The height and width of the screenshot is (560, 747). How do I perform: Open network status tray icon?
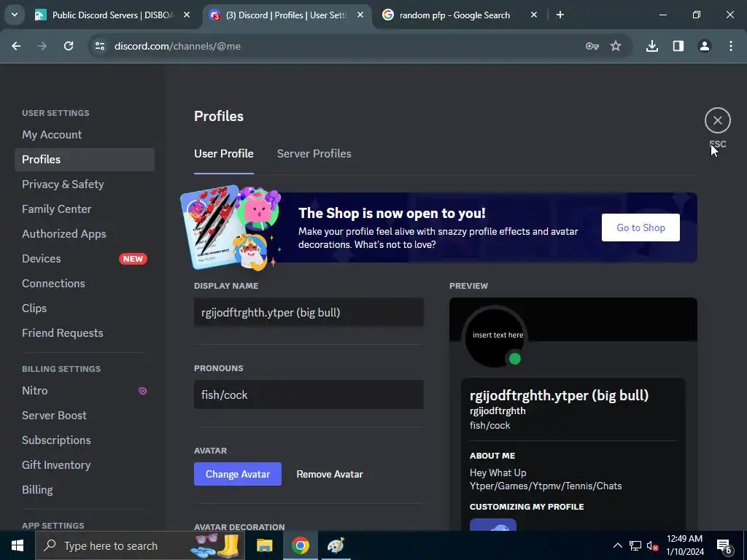[635, 545]
